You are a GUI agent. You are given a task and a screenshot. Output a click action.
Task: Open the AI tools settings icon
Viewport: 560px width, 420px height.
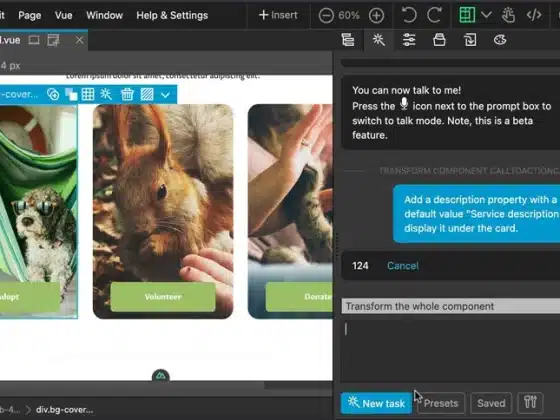point(530,403)
